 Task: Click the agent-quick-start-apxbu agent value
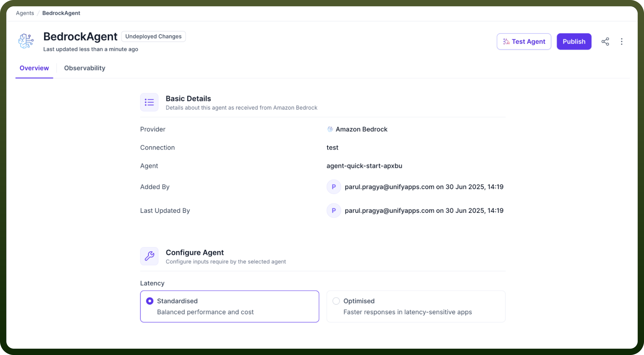pyautogui.click(x=364, y=166)
